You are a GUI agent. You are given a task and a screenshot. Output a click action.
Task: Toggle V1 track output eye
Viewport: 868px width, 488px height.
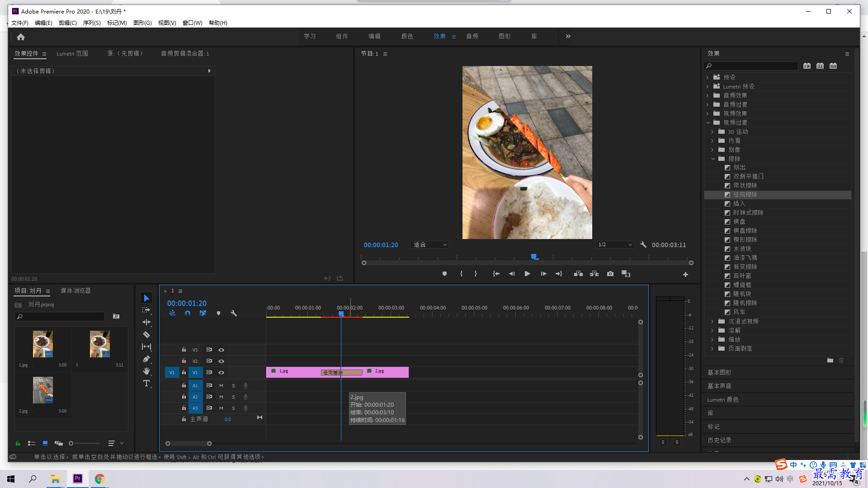[x=222, y=372]
